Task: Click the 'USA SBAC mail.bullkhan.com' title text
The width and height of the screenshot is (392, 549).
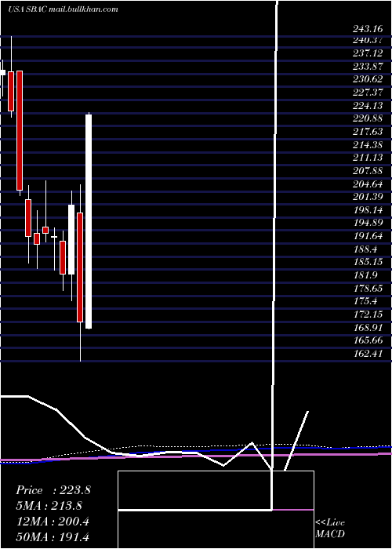Action: coord(63,9)
